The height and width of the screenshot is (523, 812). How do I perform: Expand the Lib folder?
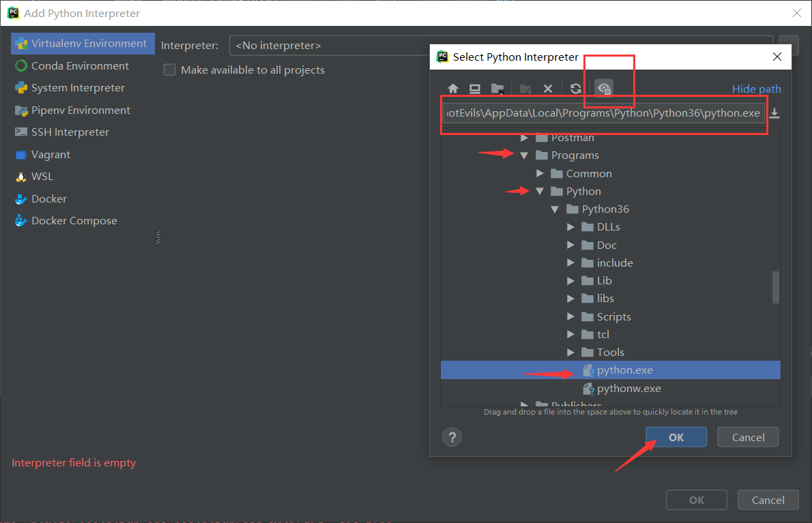(570, 281)
